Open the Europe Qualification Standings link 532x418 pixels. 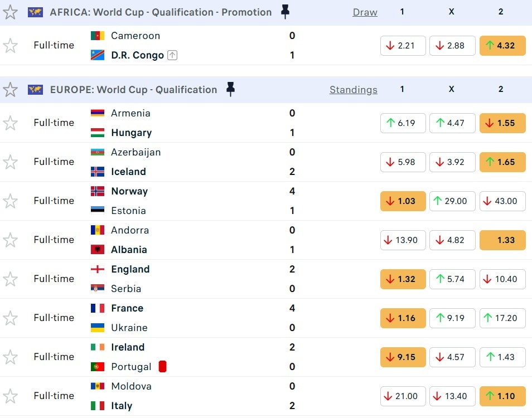tap(353, 90)
